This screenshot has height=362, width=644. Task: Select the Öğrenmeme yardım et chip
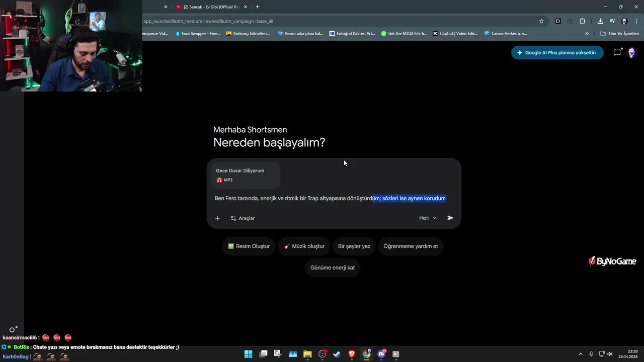(411, 246)
